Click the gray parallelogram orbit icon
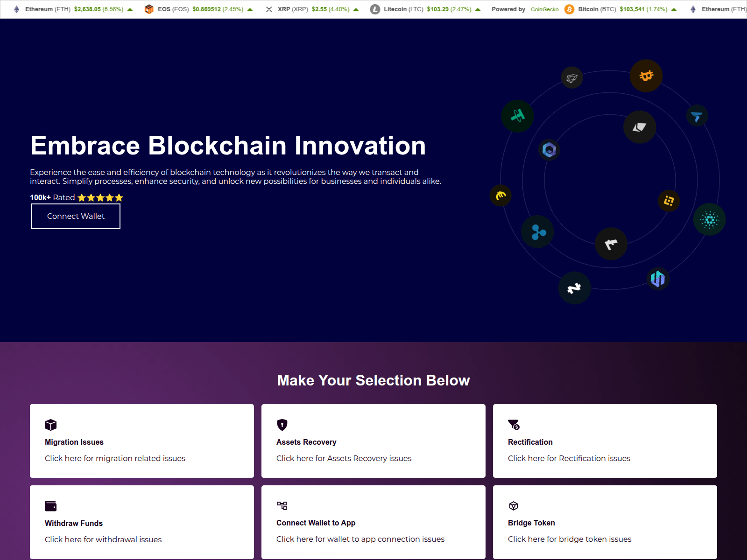Image resolution: width=747 pixels, height=560 pixels. point(640,127)
